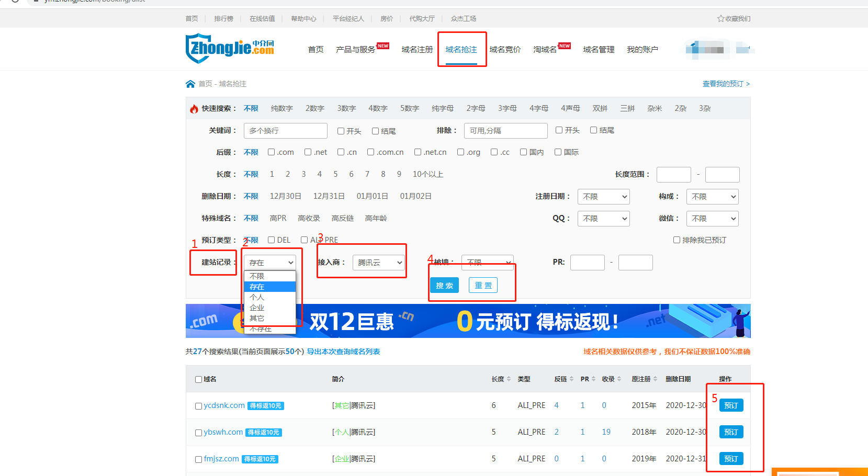Check the .com suffix checkbox
The width and height of the screenshot is (868, 476).
tap(271, 152)
